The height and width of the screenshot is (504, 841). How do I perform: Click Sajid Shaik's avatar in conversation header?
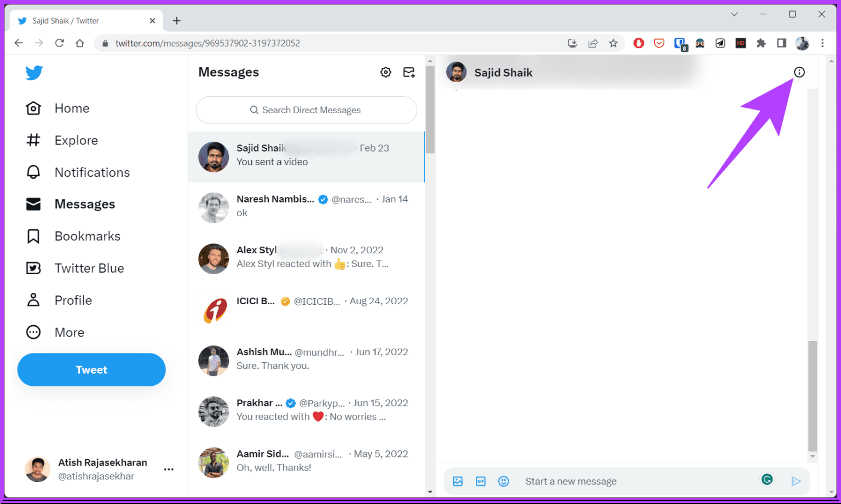pos(456,72)
